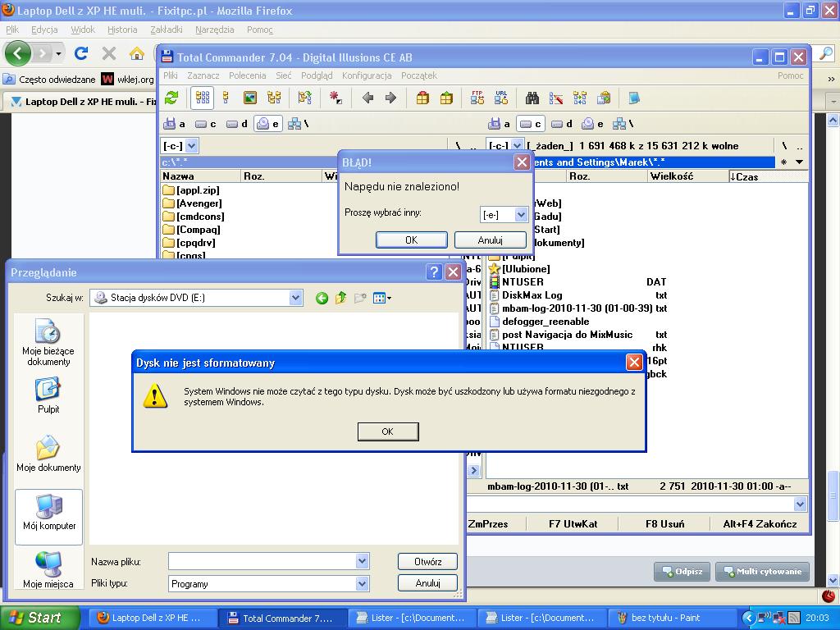Select drive d in left panel drive bar
Screen dimensions: 840x630
click(237, 124)
